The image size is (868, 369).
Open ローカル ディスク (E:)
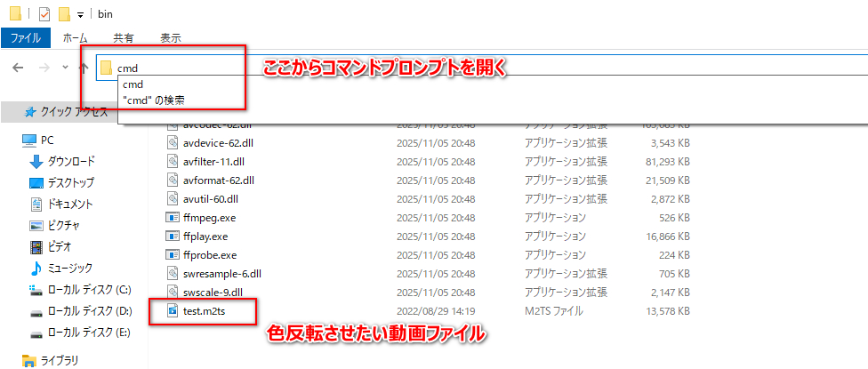(89, 333)
